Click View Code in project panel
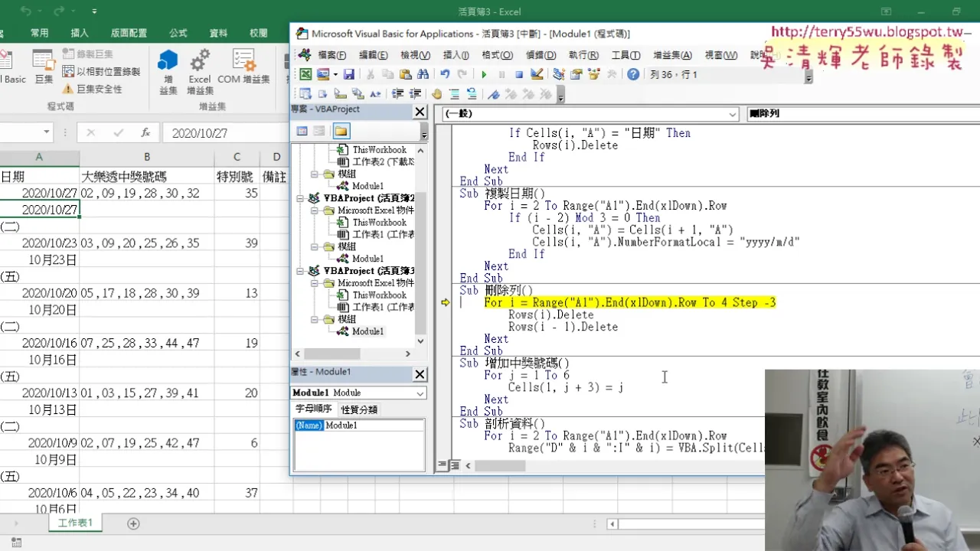The image size is (980, 551). click(x=302, y=131)
